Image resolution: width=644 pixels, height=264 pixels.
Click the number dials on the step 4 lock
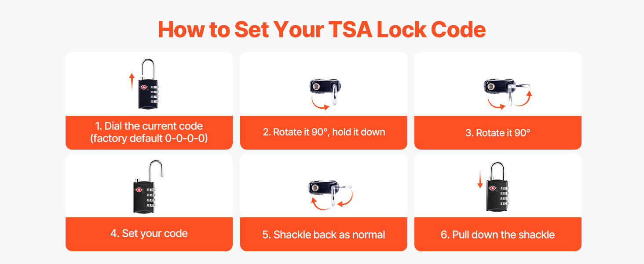coord(151,197)
